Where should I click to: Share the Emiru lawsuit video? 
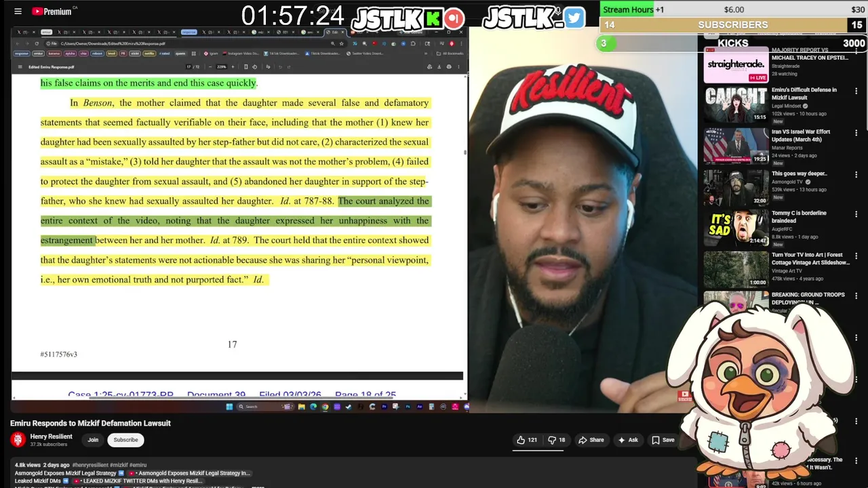(591, 440)
